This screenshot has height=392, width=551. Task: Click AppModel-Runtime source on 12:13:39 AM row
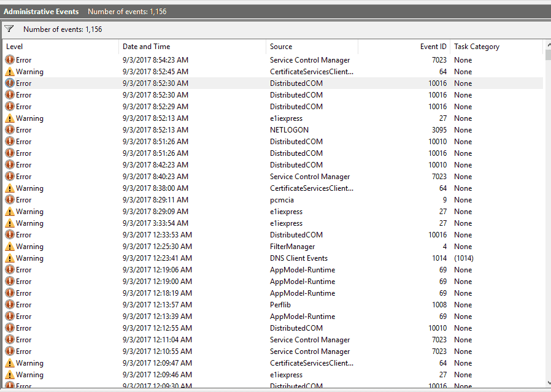pyautogui.click(x=302, y=317)
